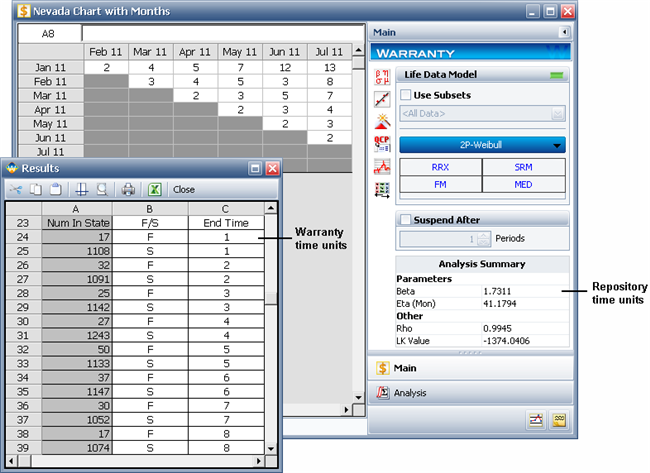Enable the Use Subsets checkbox

[x=406, y=95]
